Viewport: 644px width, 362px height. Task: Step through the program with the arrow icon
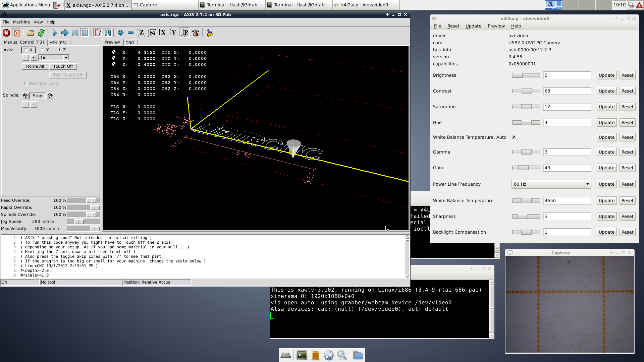pyautogui.click(x=65, y=33)
